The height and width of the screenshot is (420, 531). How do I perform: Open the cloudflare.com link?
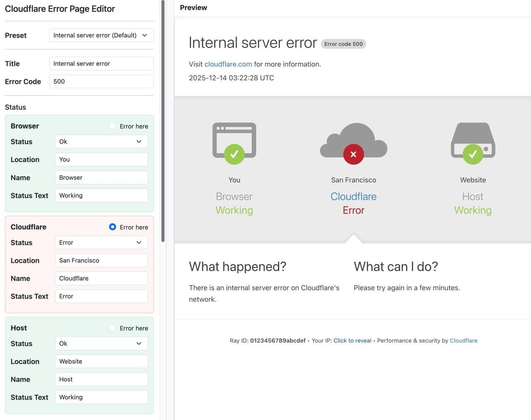click(x=228, y=64)
